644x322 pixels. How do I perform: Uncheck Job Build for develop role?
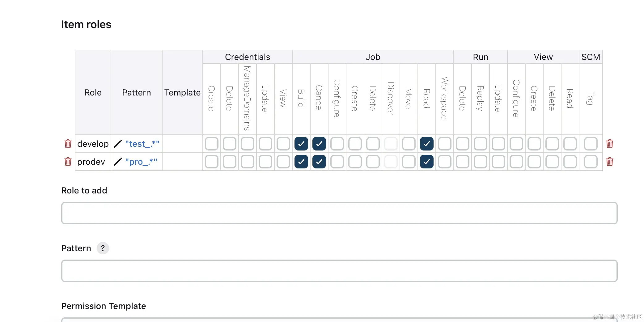[x=301, y=144]
